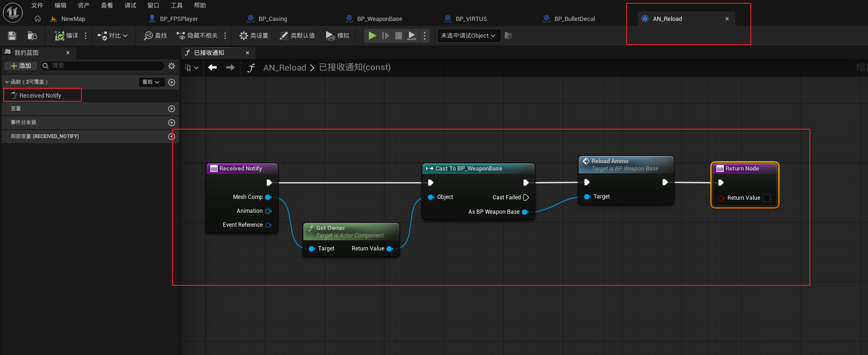
Task: Close the 已接收通知 graph tab
Action: click(247, 53)
